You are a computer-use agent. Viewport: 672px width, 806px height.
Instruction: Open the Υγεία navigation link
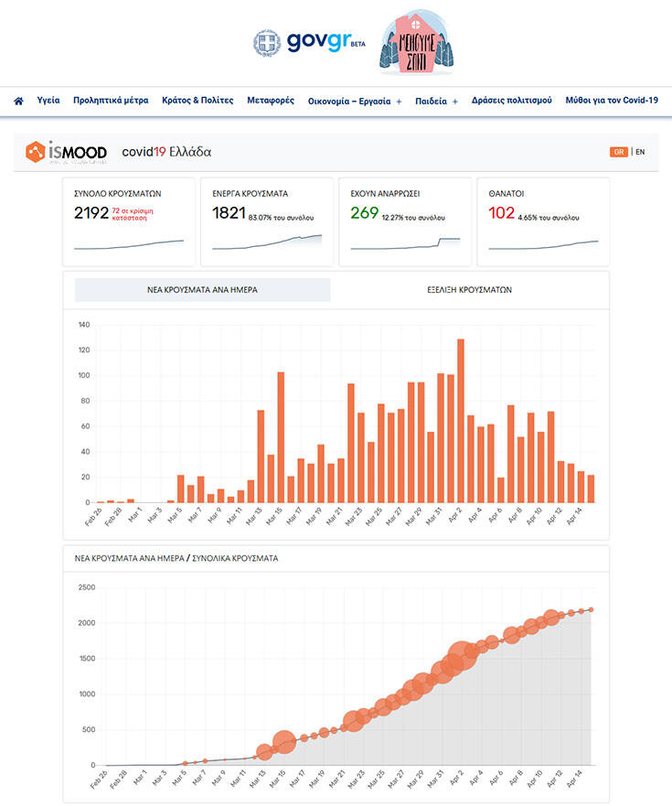click(x=48, y=101)
